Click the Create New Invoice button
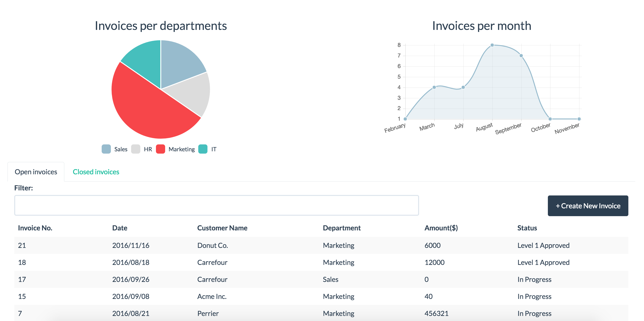Screen dimensions: 644x321 pos(588,206)
